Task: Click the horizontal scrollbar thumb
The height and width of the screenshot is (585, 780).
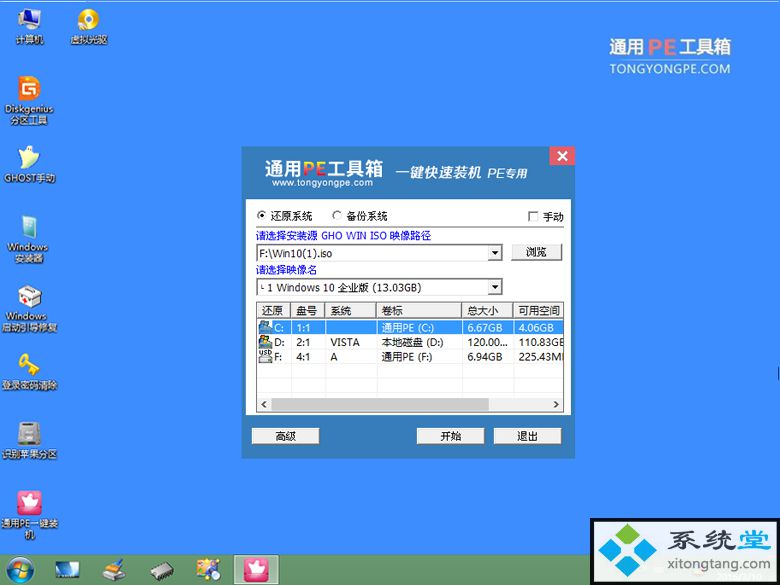Action: tap(380, 404)
